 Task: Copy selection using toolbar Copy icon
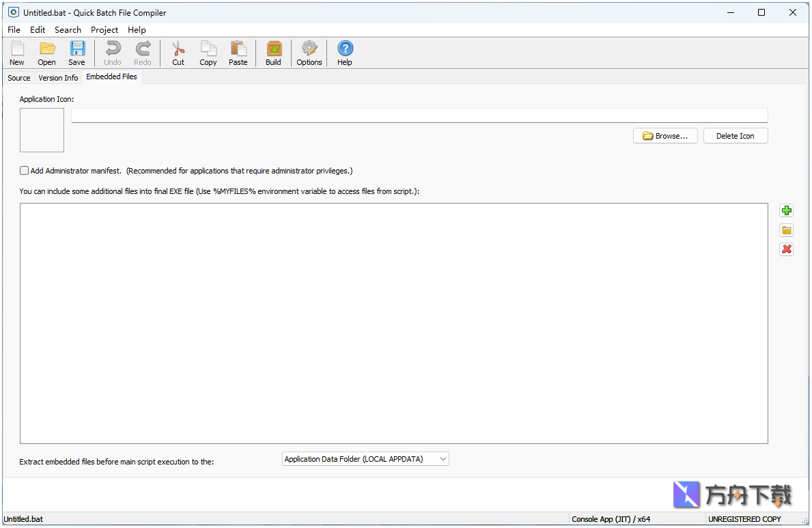click(208, 53)
